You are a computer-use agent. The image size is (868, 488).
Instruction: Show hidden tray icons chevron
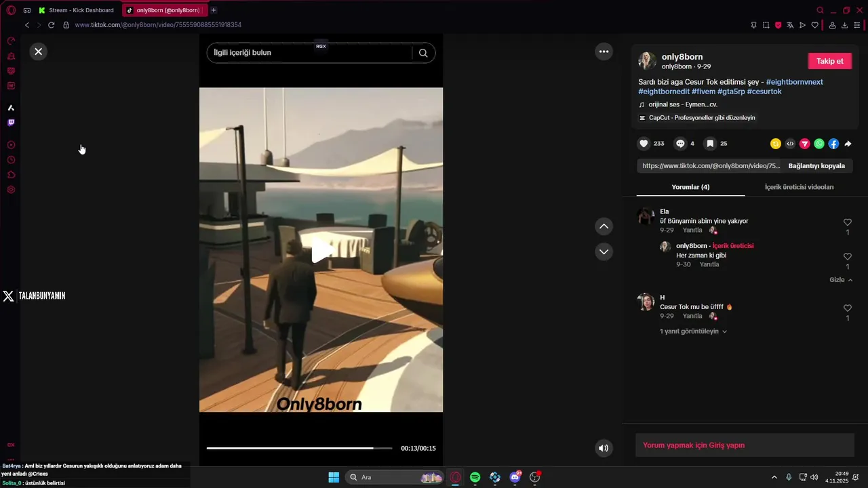pos(774,477)
